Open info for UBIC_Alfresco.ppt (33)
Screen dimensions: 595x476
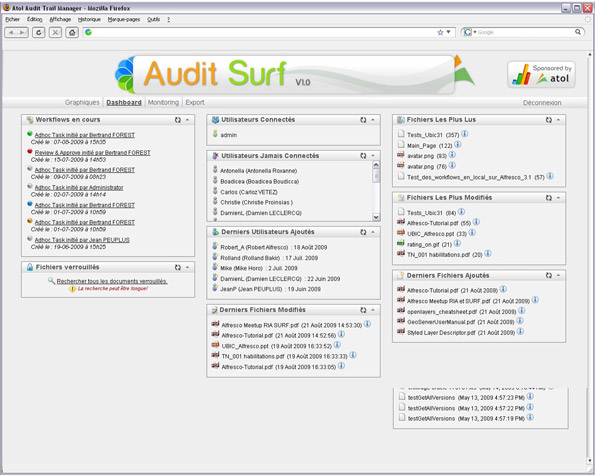[x=472, y=233]
